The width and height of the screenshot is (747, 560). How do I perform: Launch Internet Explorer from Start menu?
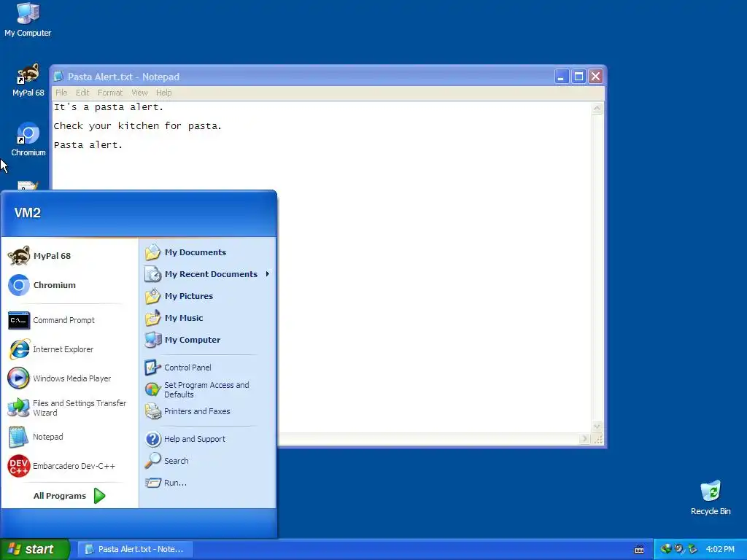[x=70, y=349]
